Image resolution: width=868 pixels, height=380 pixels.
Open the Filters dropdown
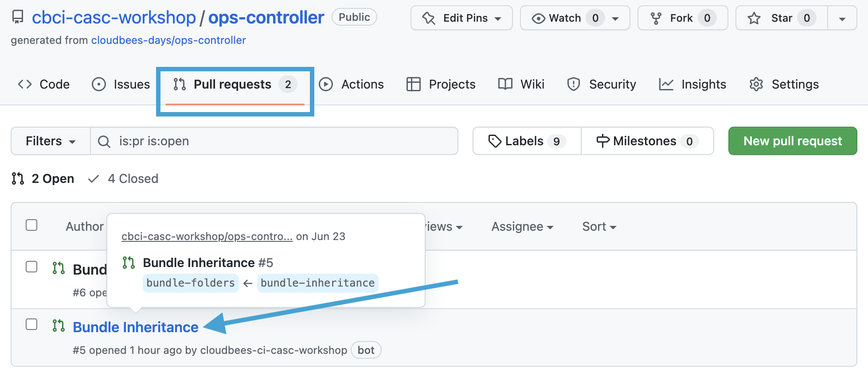point(51,141)
